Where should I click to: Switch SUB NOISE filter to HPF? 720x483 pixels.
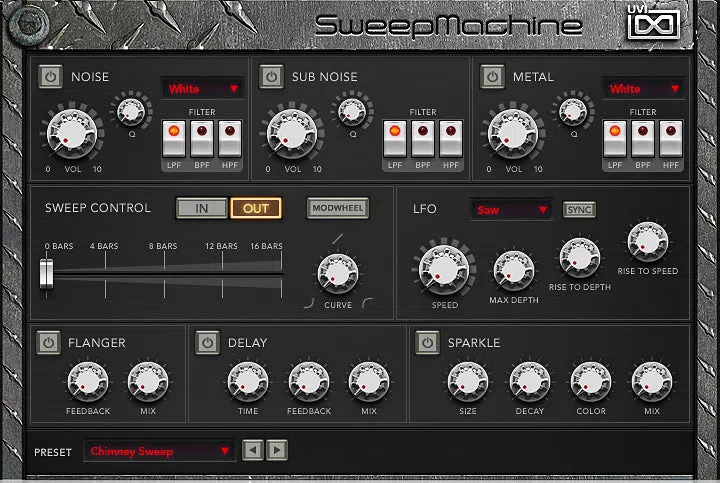(451, 139)
